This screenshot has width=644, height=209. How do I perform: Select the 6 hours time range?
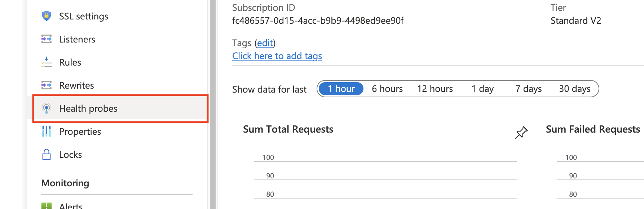coord(387,89)
